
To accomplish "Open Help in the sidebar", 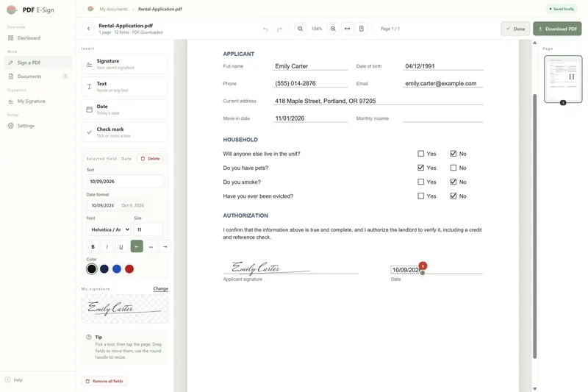I will coord(14,379).
